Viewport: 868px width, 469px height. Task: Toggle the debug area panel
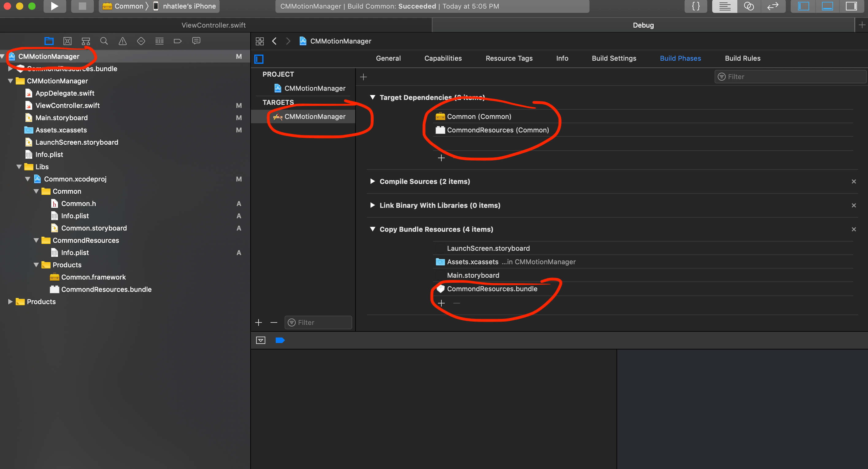827,6
